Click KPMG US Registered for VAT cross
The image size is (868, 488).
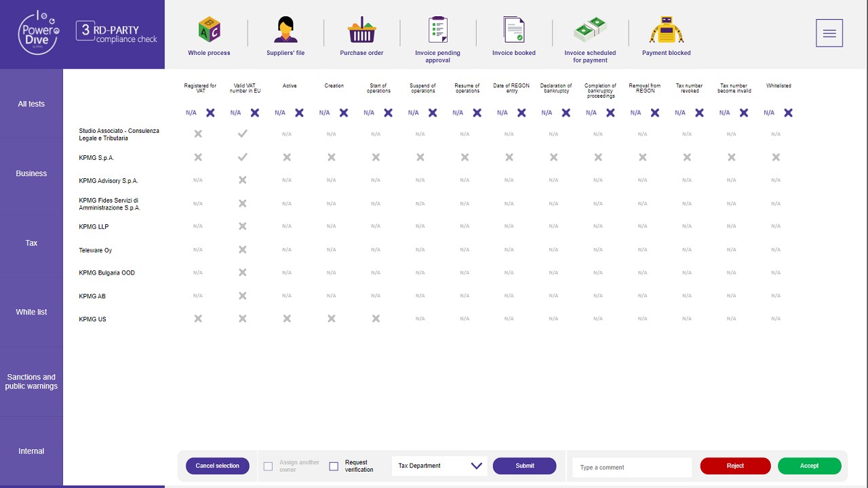pos(198,319)
